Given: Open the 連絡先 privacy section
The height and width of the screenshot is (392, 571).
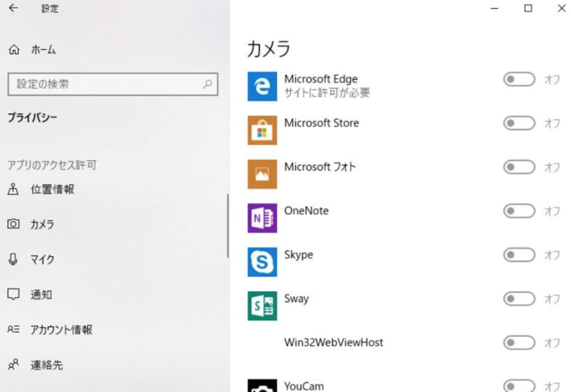Looking at the screenshot, I should 46,365.
